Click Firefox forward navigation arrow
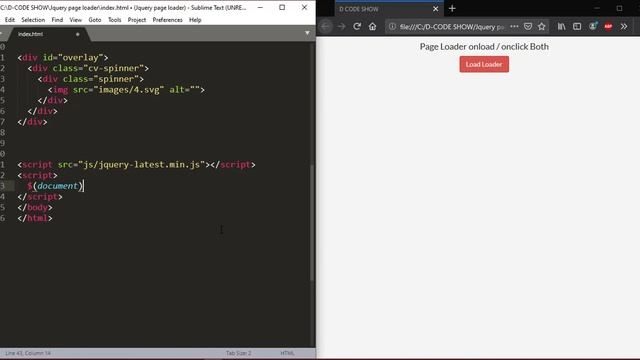The width and height of the screenshot is (640, 360). point(341,27)
